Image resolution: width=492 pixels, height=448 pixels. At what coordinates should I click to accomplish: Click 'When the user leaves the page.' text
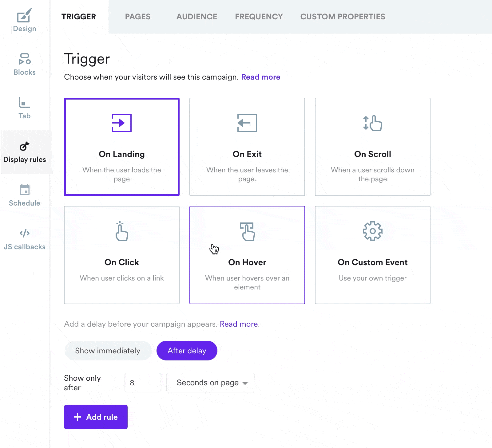pos(247,175)
